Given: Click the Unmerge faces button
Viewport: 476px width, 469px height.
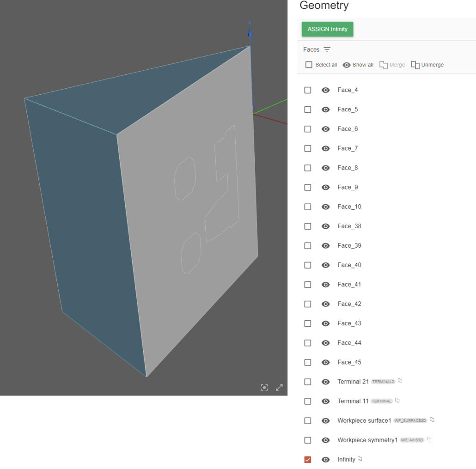Looking at the screenshot, I should click(x=427, y=65).
